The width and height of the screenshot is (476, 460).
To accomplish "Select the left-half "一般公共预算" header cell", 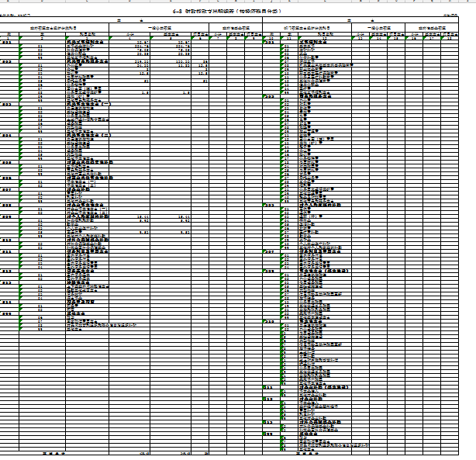I will point(159,27).
